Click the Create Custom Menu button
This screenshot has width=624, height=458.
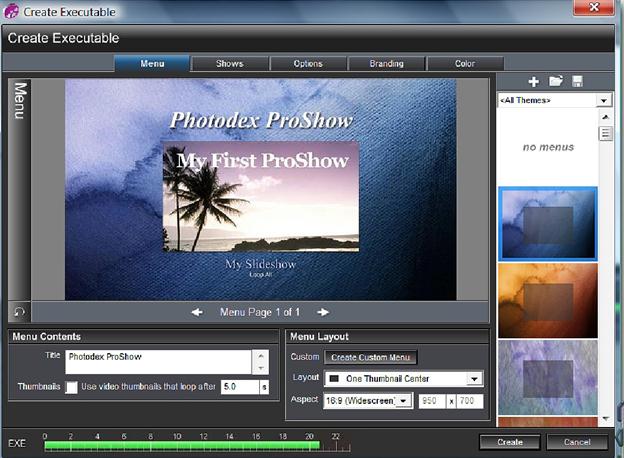(370, 357)
